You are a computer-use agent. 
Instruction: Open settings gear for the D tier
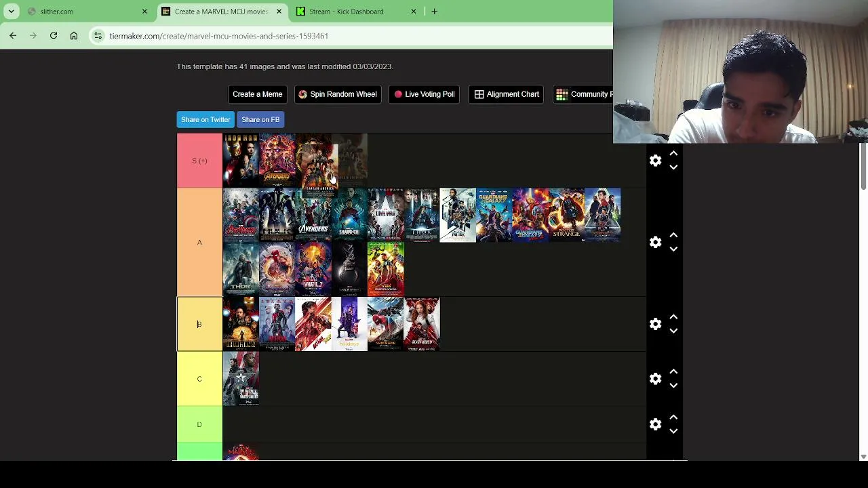point(655,424)
